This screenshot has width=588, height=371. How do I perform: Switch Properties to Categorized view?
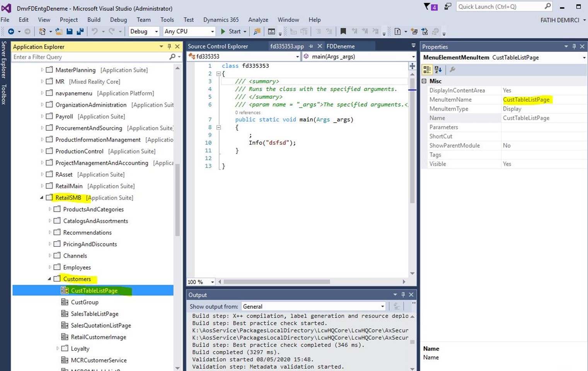(427, 70)
